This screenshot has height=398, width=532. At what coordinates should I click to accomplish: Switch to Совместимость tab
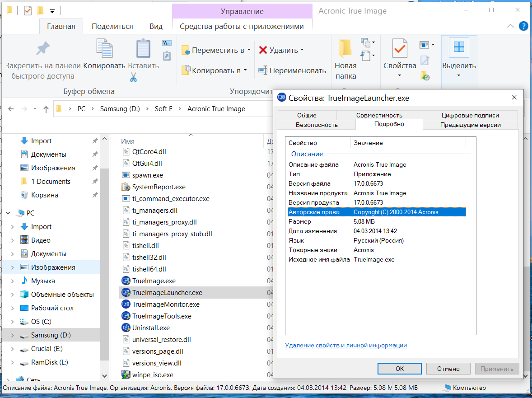point(379,115)
